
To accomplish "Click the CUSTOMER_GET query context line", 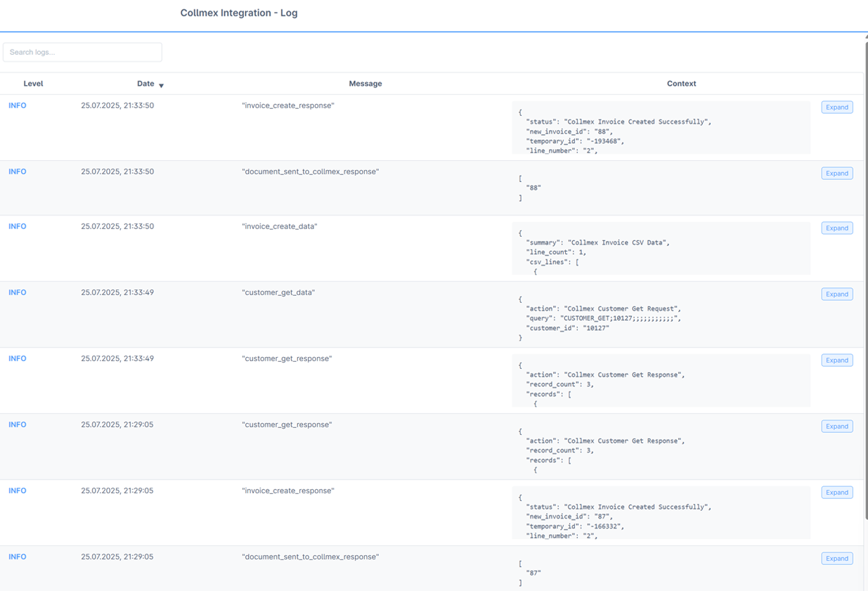I will (604, 318).
